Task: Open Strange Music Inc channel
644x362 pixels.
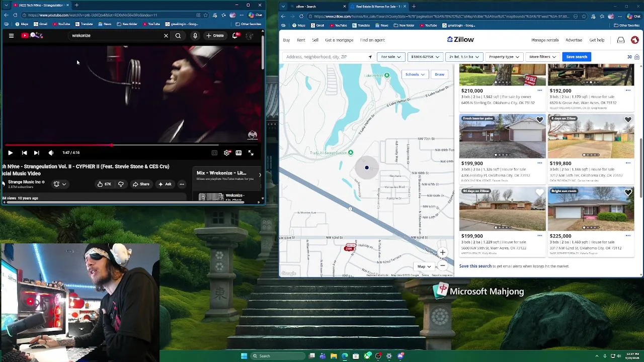Action: [24, 182]
